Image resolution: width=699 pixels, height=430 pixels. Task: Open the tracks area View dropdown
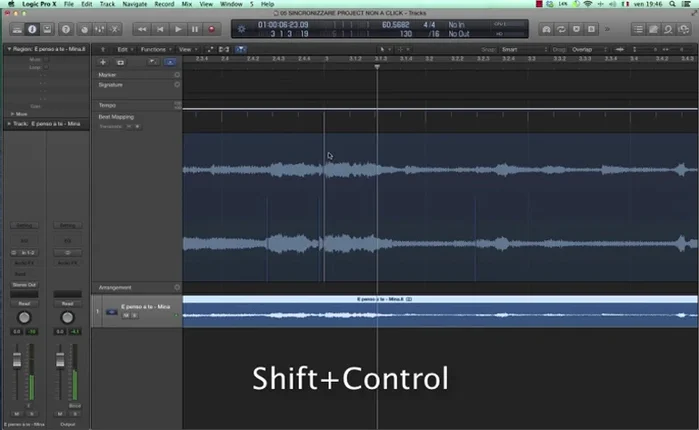point(188,49)
